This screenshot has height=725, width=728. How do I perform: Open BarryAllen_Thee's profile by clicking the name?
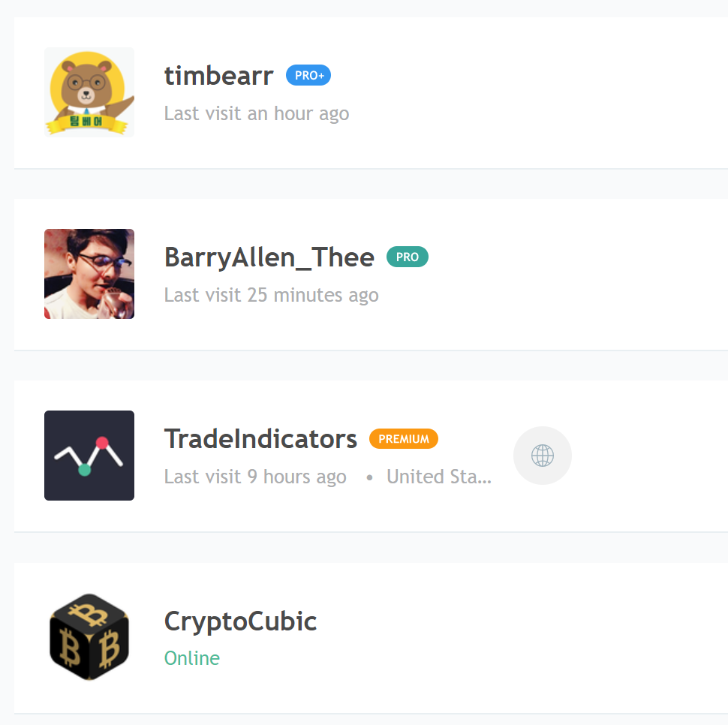[x=269, y=257]
